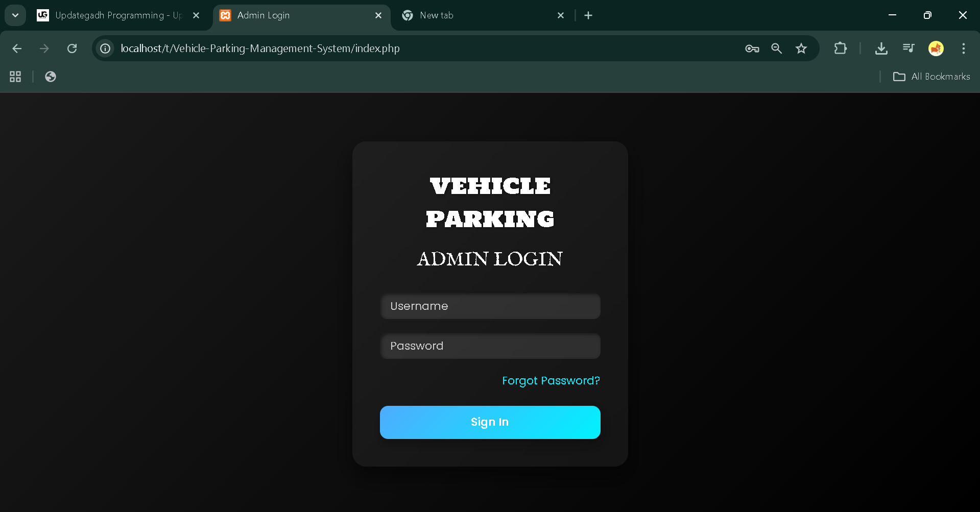This screenshot has width=980, height=512.
Task: Open the apps grid in bookmarks bar
Action: tap(15, 77)
